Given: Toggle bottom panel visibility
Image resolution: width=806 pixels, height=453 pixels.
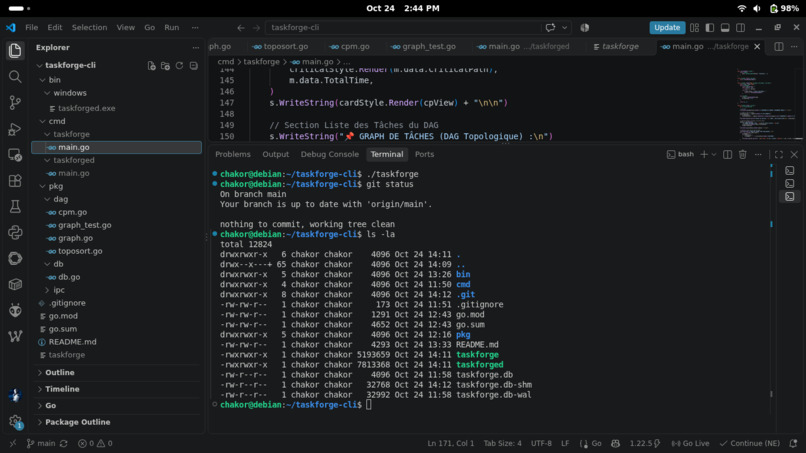Looking at the screenshot, I should point(725,28).
